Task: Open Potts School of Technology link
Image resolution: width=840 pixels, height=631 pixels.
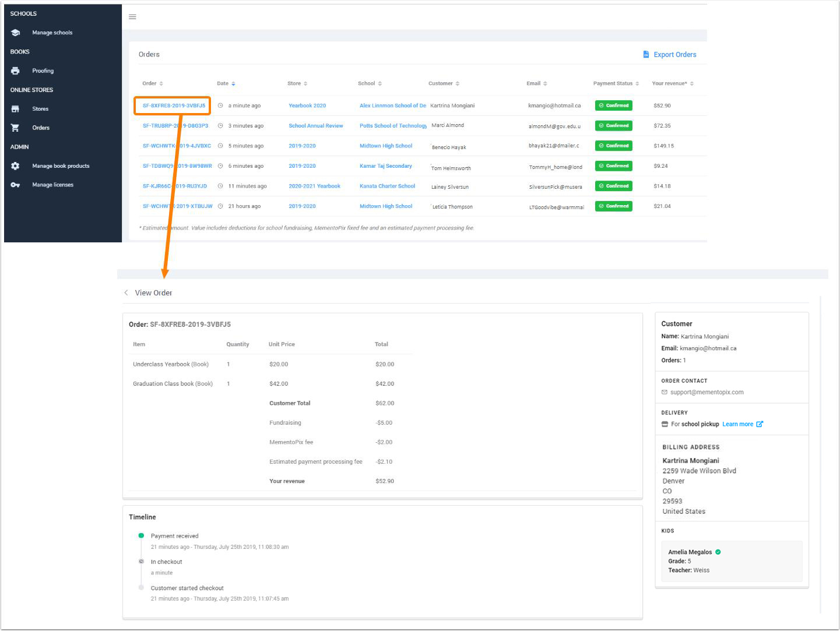Action: pos(393,126)
